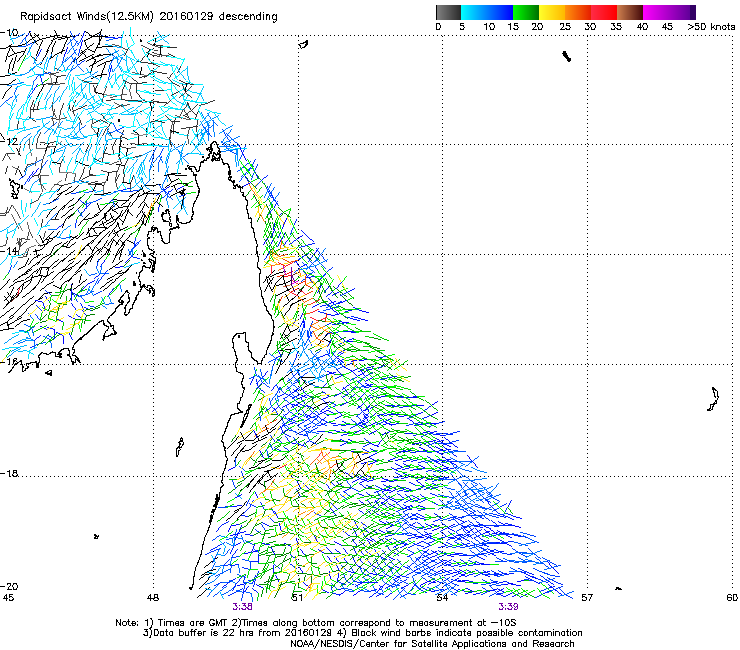740x650 pixels.
Task: Click the purple swath time label '3:38'
Action: [242, 607]
